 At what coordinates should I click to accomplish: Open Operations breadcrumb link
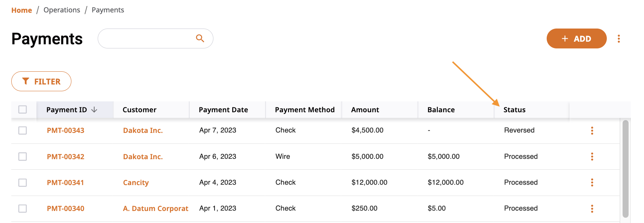coord(62,10)
